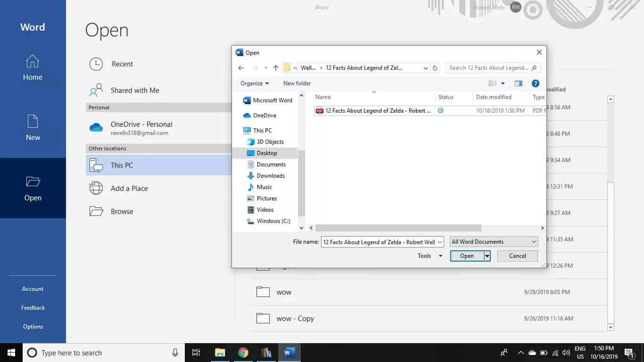Click the dialog Back arrow
The width and height of the screenshot is (644, 362).
point(241,68)
